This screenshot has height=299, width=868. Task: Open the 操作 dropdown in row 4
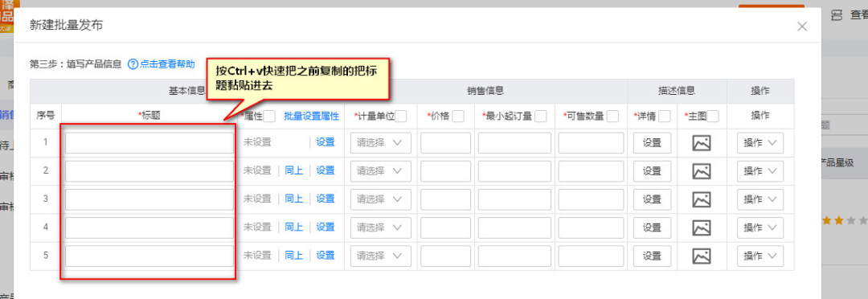[760, 227]
